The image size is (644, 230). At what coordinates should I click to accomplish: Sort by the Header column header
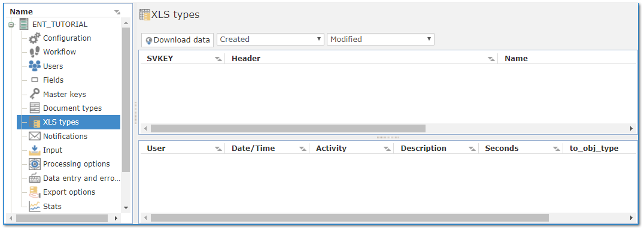(x=246, y=58)
